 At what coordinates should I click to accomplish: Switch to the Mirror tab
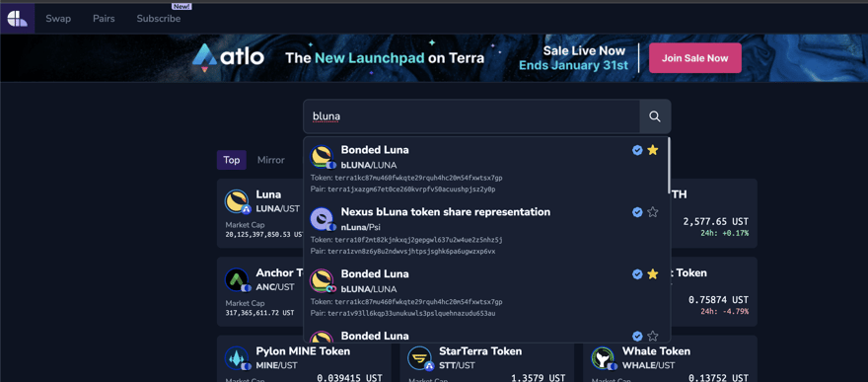(270, 160)
